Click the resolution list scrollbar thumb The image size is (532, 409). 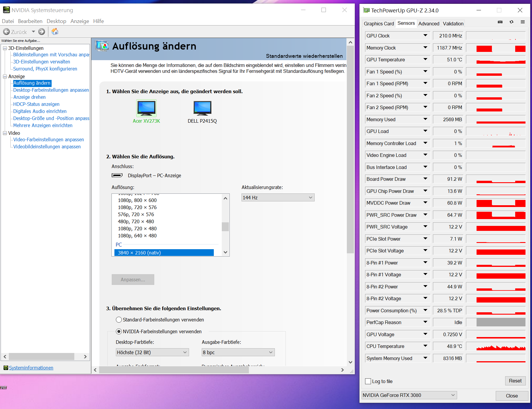pos(225,227)
